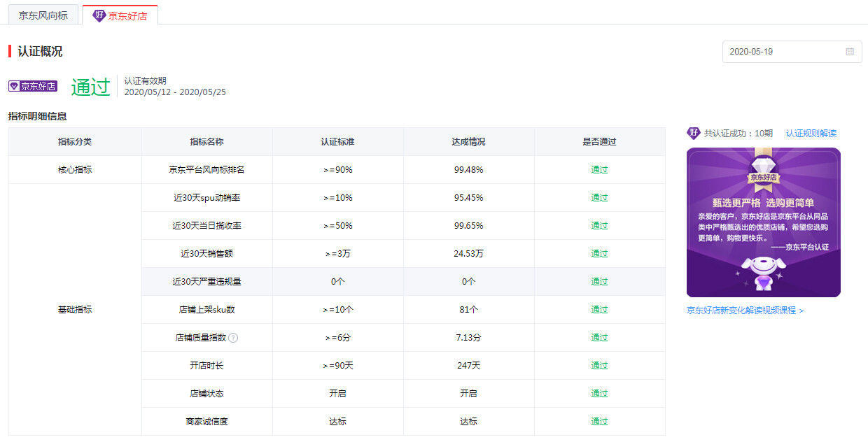Click the 24.53万 sales value

click(x=469, y=254)
